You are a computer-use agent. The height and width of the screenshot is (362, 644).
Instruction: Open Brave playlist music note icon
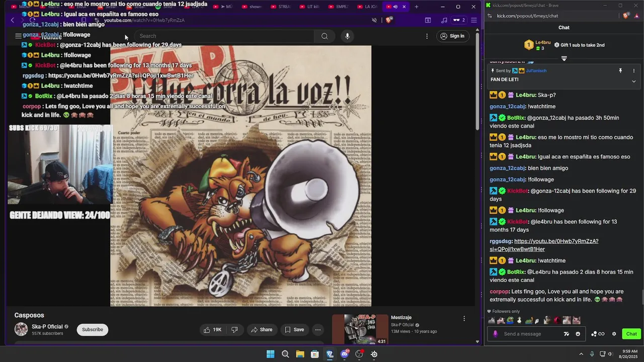[444, 20]
